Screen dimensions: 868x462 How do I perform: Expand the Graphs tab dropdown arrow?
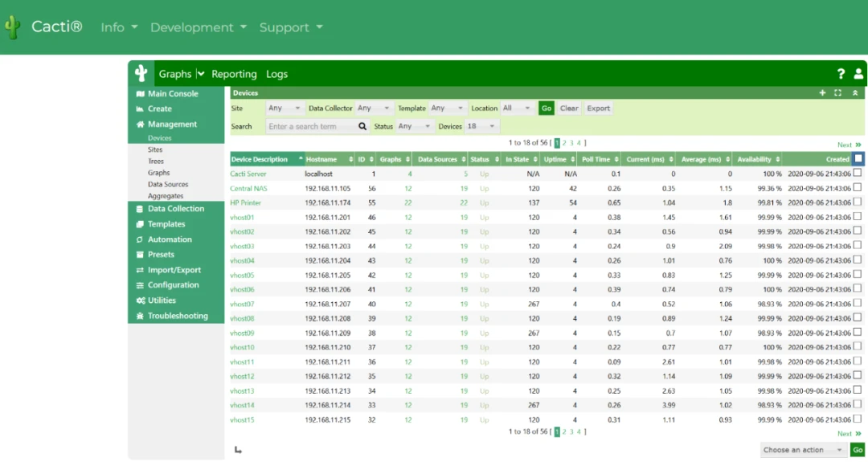coord(200,74)
